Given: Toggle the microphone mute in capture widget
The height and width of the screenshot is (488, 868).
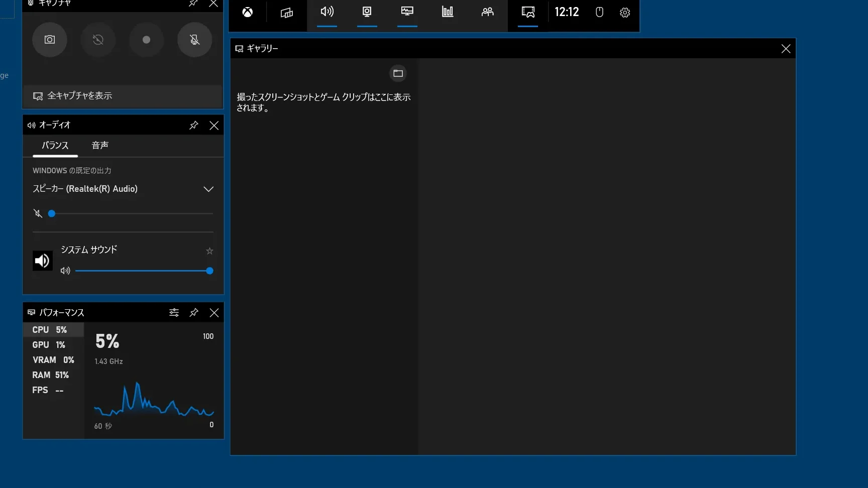Looking at the screenshot, I should (x=194, y=40).
